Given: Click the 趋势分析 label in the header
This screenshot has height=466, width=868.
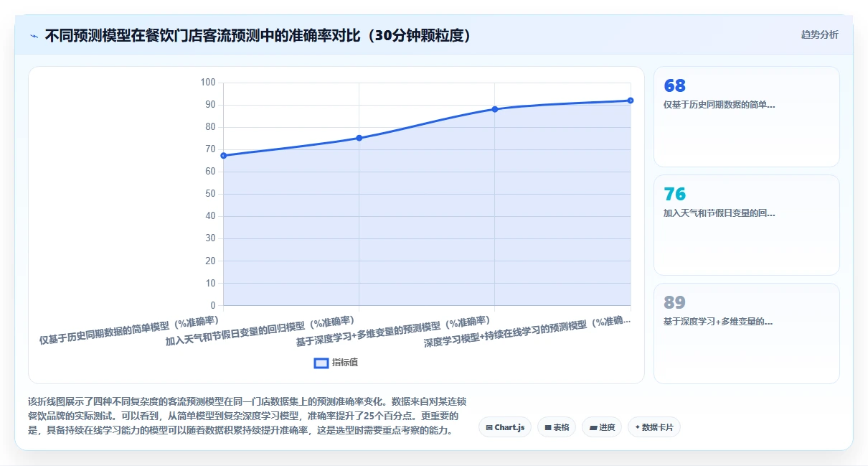Looking at the screenshot, I should click(819, 34).
